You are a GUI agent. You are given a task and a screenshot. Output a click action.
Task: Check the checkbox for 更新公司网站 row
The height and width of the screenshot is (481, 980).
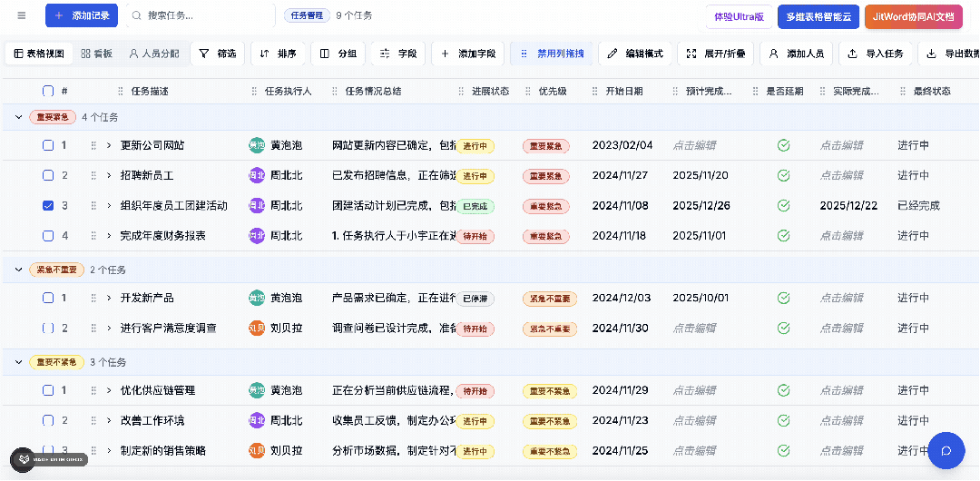(x=48, y=145)
